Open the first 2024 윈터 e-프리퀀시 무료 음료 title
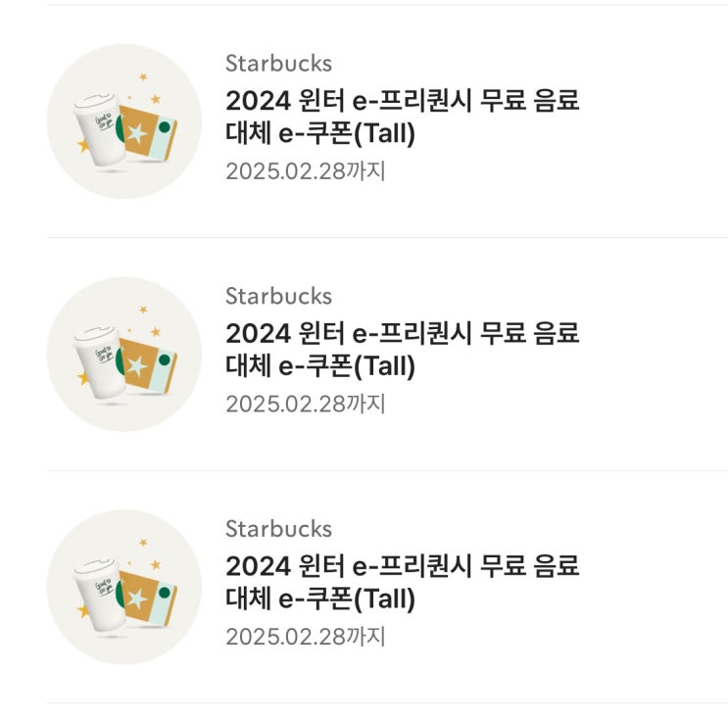 point(402,101)
